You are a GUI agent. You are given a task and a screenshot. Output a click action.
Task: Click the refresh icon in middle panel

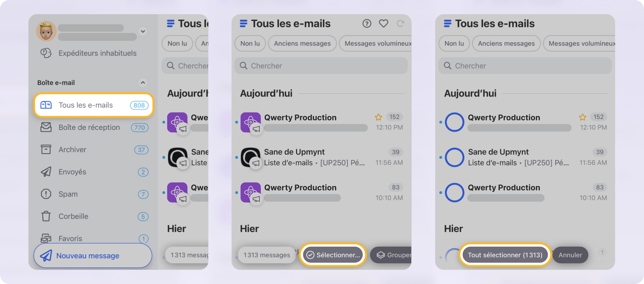(x=401, y=23)
